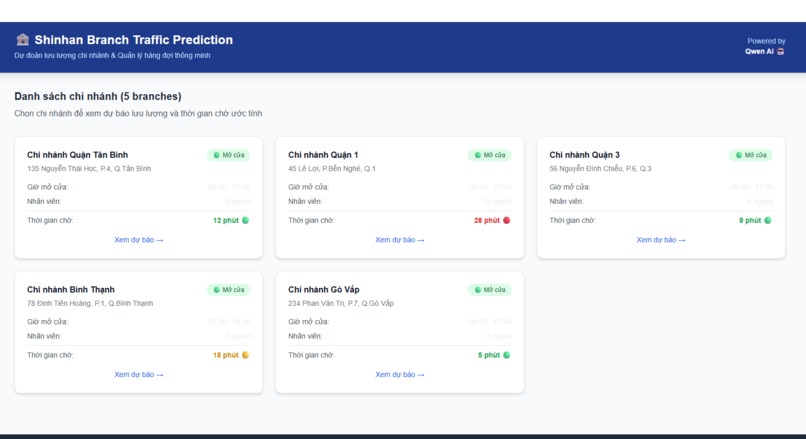806x439 pixels.
Task: Open Xem dự báo for Quận Tân Bình
Action: 139,240
